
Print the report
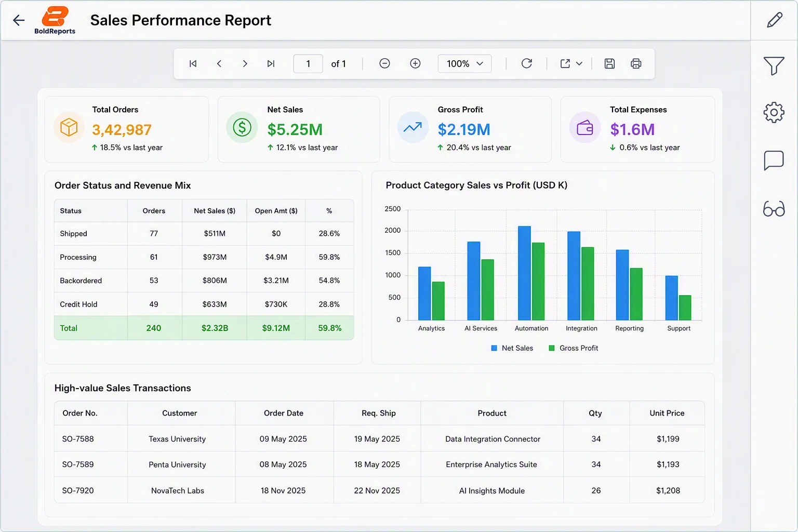pyautogui.click(x=636, y=63)
